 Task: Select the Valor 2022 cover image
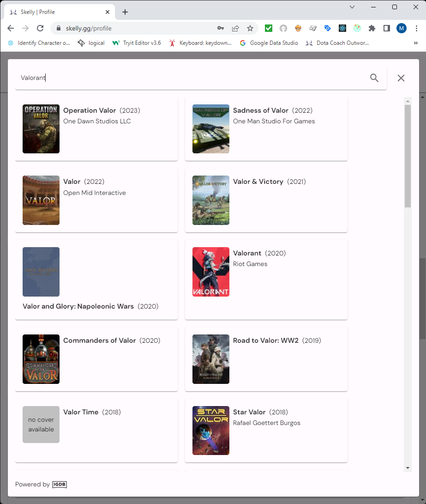coord(41,200)
